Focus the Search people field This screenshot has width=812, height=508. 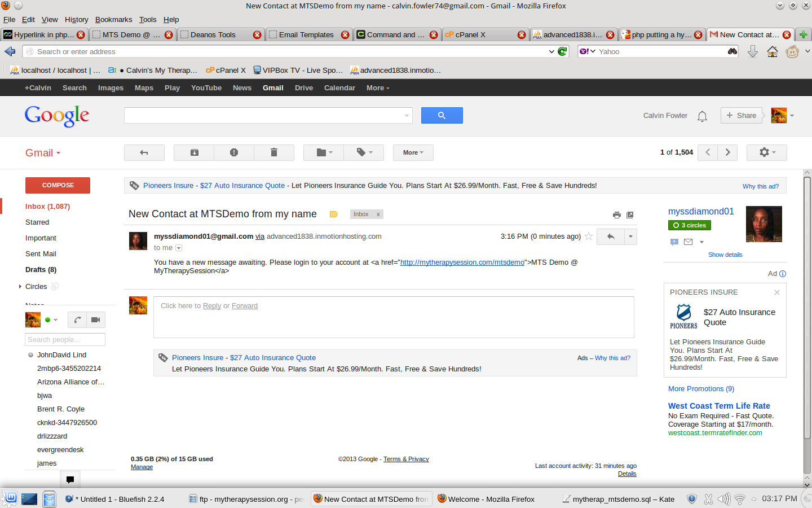click(x=65, y=340)
